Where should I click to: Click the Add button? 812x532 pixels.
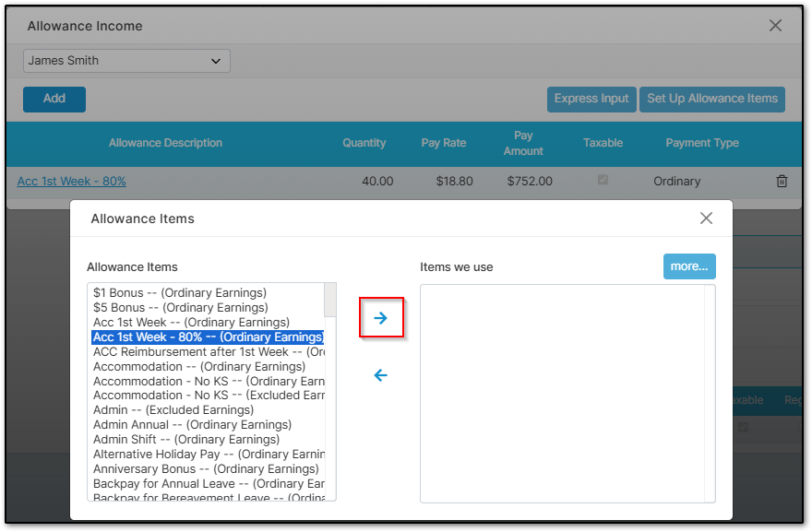pyautogui.click(x=54, y=99)
